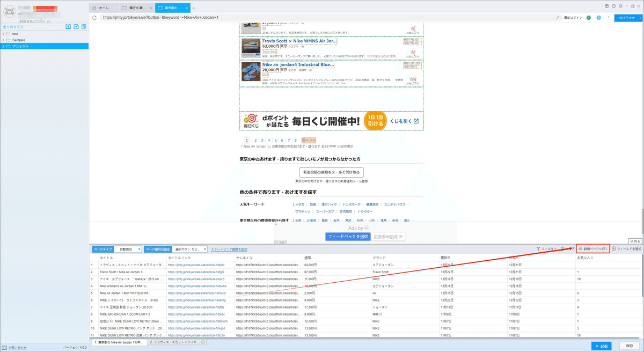Open the three-dot more options menu

608,18
